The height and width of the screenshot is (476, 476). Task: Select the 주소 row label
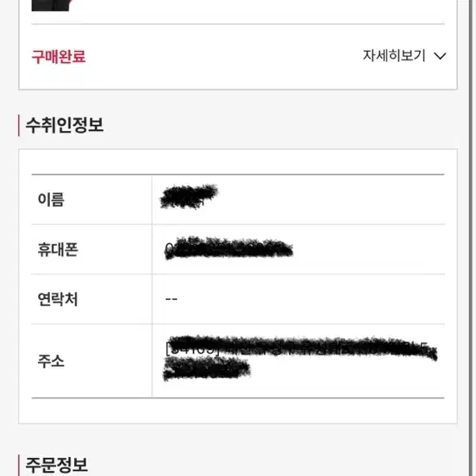point(51,361)
